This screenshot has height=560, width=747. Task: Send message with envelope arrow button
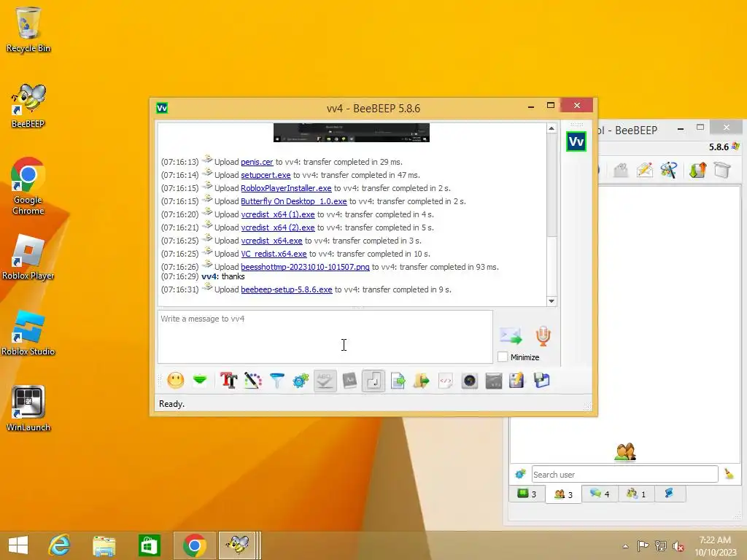pyautogui.click(x=511, y=335)
